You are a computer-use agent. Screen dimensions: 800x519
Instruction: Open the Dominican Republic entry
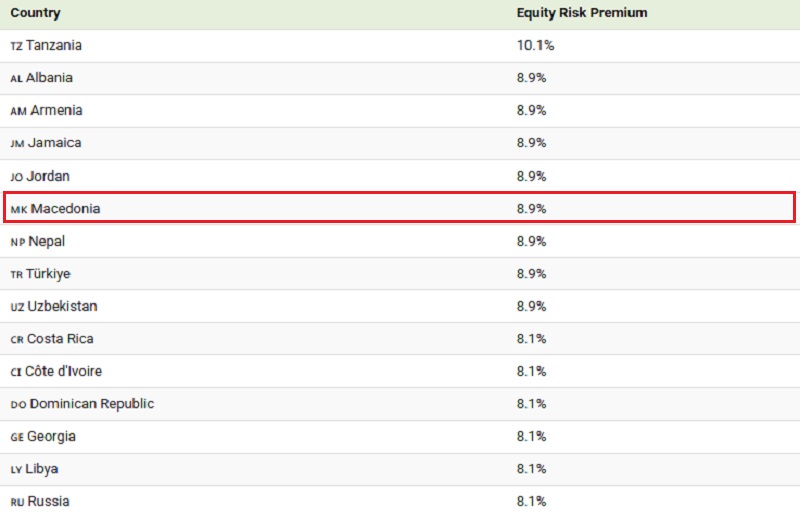pos(92,404)
